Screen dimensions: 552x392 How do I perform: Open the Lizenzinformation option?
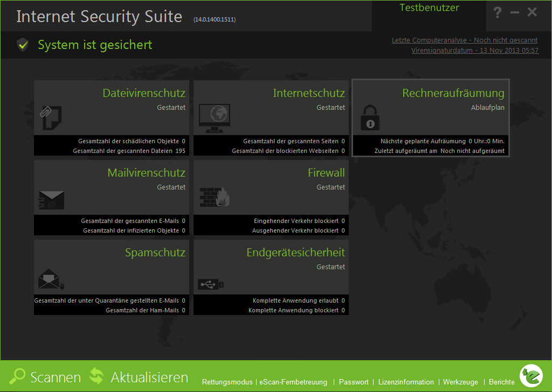point(406,382)
